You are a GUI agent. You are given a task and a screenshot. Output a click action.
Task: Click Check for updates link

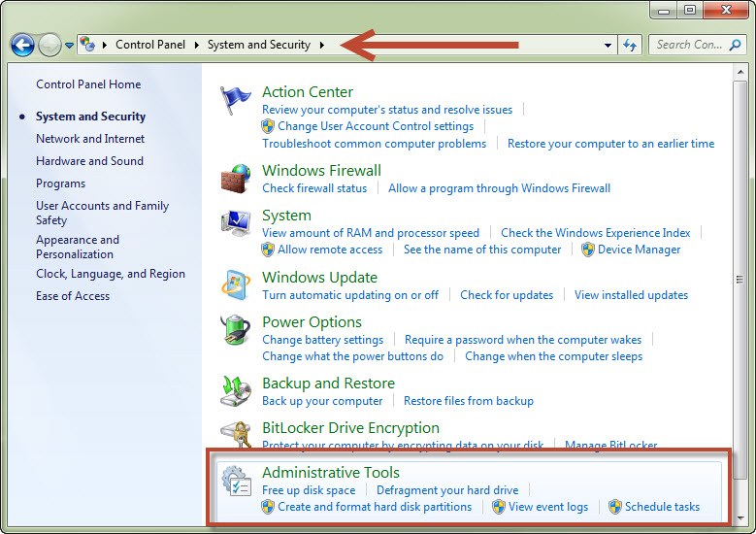(507, 295)
